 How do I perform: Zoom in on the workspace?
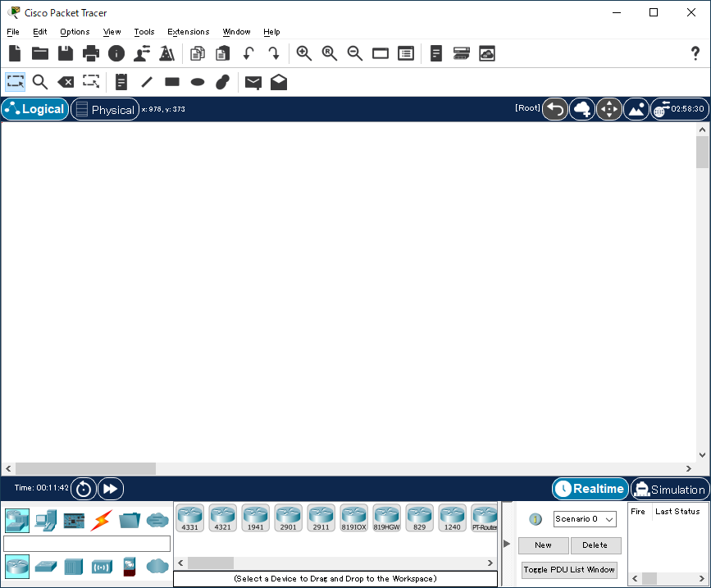tap(303, 53)
